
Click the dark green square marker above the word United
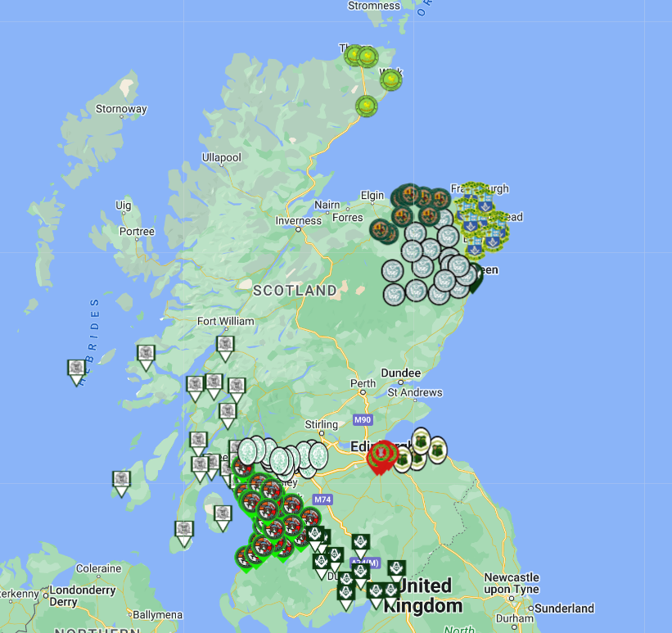point(396,572)
